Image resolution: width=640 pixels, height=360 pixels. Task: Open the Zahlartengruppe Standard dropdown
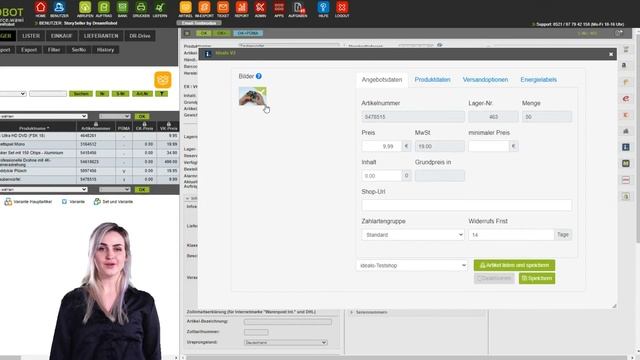(413, 235)
